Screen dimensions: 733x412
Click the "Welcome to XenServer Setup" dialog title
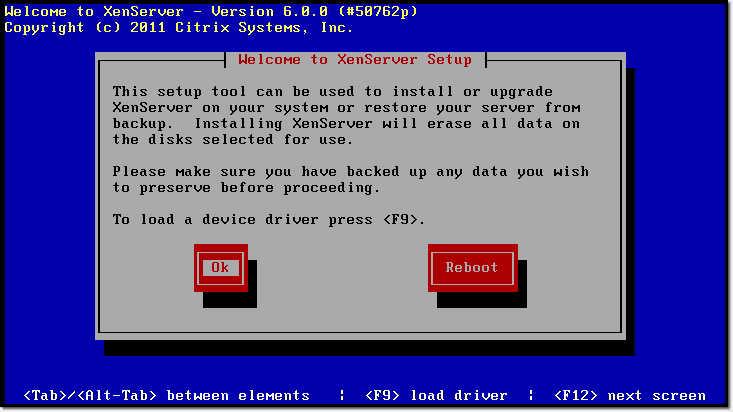click(x=355, y=60)
